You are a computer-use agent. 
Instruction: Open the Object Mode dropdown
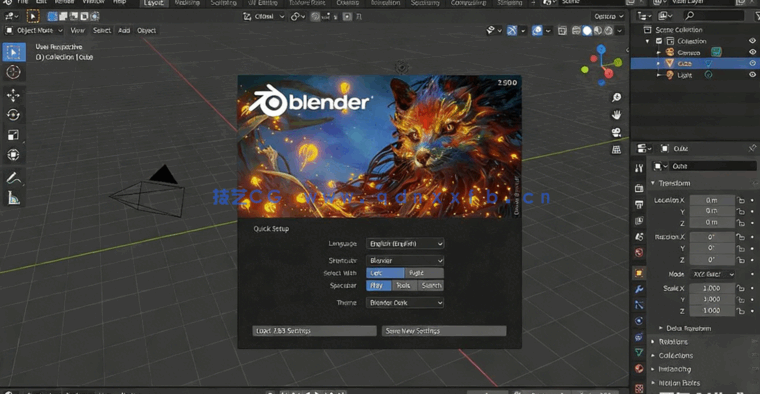pyautogui.click(x=34, y=31)
